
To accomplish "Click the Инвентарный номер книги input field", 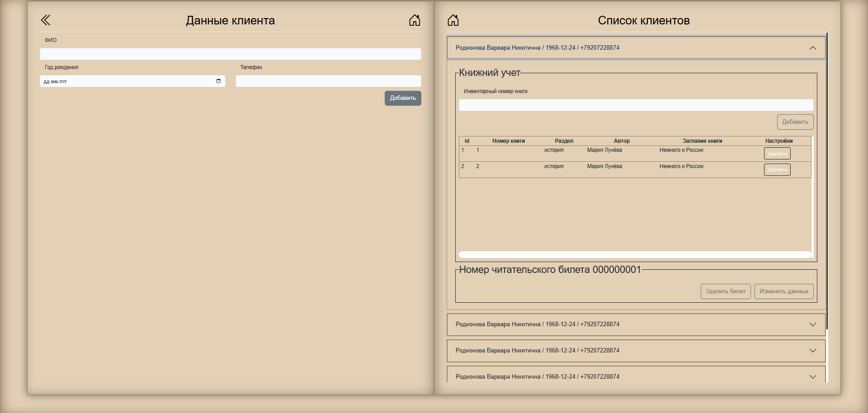I will click(x=636, y=105).
